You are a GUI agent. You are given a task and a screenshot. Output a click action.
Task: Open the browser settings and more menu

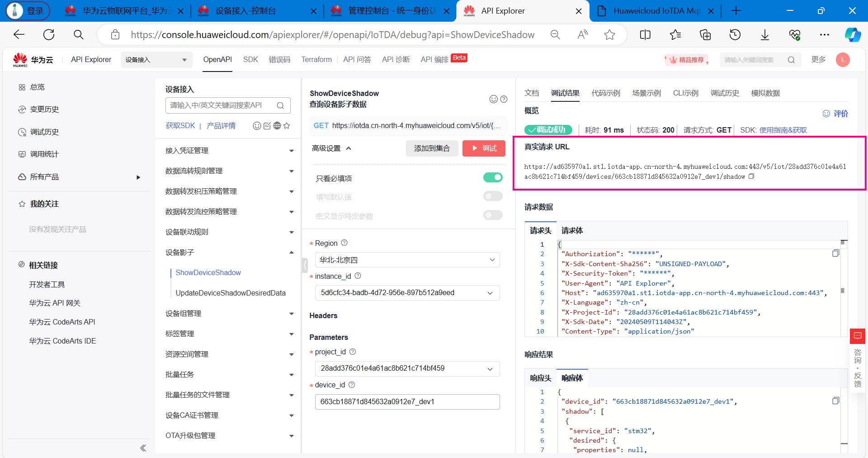pos(825,35)
